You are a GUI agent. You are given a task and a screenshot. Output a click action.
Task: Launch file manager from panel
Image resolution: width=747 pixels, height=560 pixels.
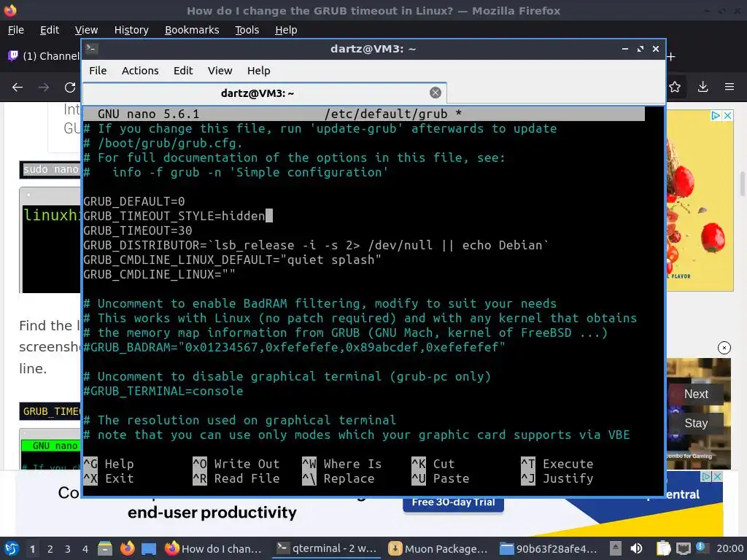[105, 548]
